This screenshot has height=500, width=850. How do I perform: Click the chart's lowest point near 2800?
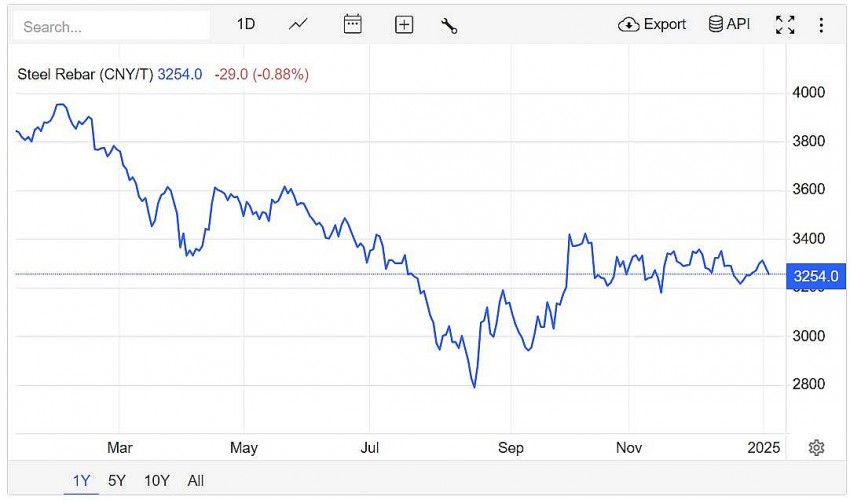point(474,387)
